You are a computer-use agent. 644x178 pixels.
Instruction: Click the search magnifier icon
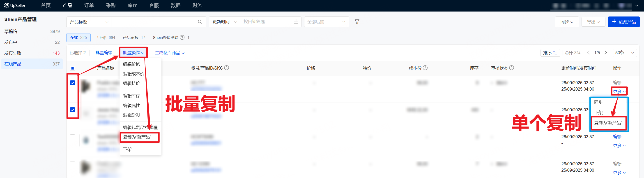click(x=200, y=22)
